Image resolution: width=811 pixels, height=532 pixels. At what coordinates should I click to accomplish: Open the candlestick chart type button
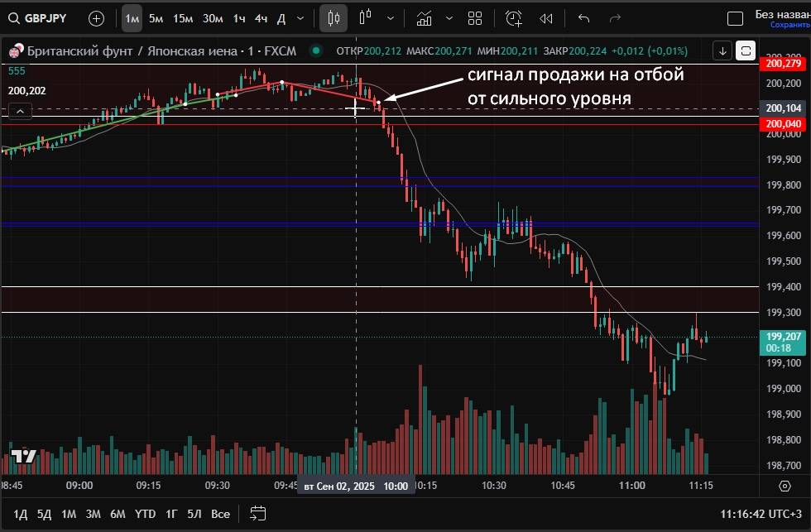(x=334, y=18)
